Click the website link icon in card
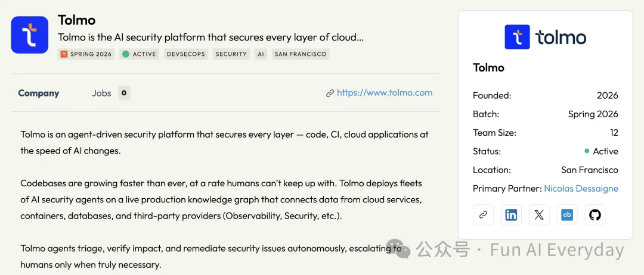This screenshot has height=275, width=644. pyautogui.click(x=483, y=215)
